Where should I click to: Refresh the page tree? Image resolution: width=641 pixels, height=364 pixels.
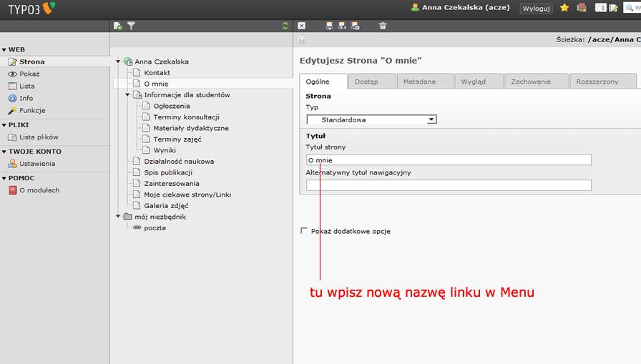point(285,26)
